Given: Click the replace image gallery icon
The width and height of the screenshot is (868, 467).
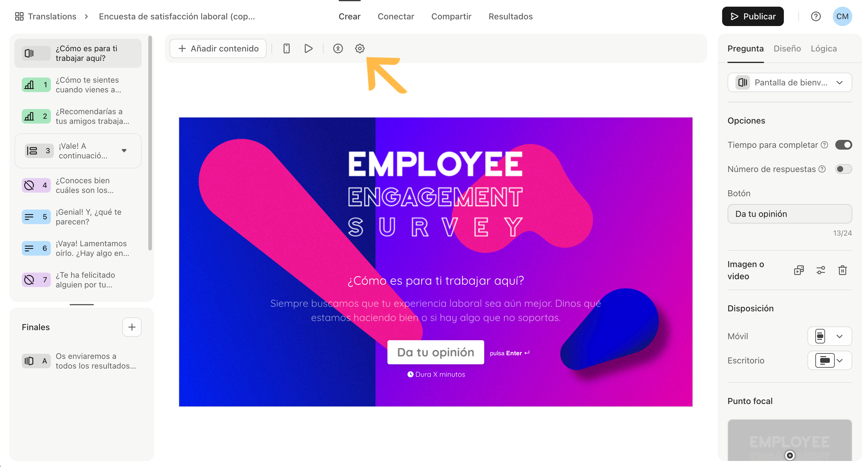Looking at the screenshot, I should [x=799, y=270].
